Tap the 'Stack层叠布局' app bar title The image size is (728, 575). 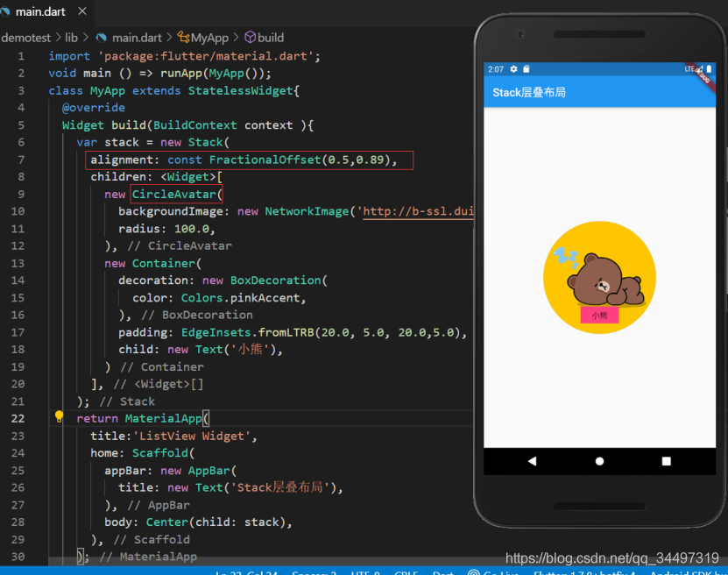(529, 92)
